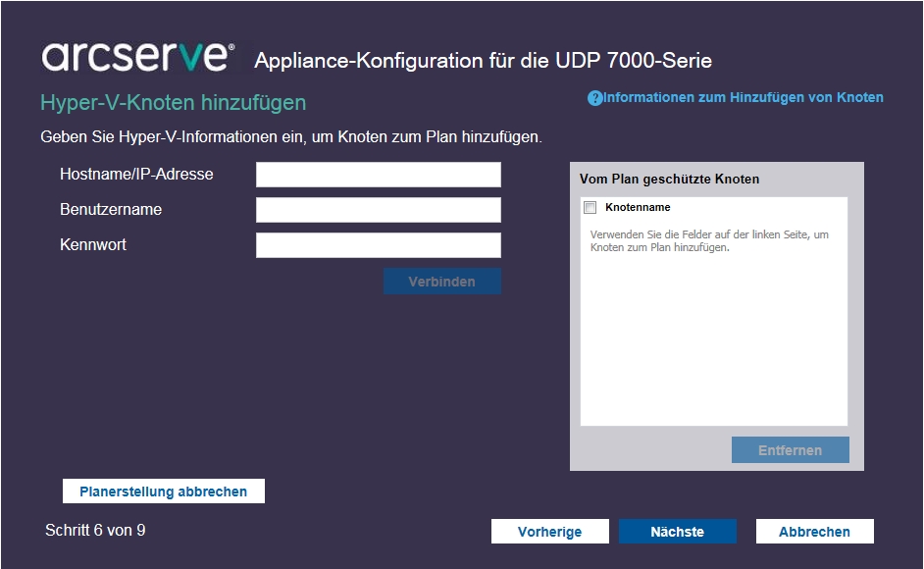Screen dimensions: 924x569
Task: Go back with the Vorherige button
Action: (x=550, y=532)
